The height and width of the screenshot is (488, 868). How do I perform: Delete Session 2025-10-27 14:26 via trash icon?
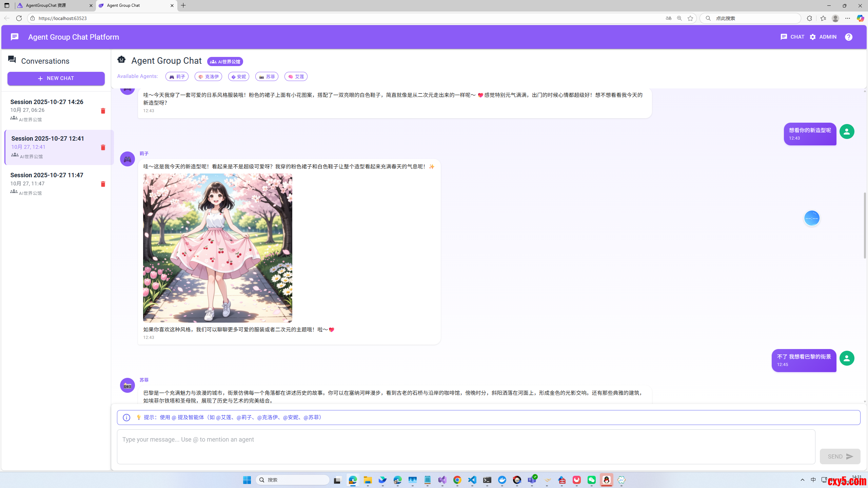coord(103,111)
